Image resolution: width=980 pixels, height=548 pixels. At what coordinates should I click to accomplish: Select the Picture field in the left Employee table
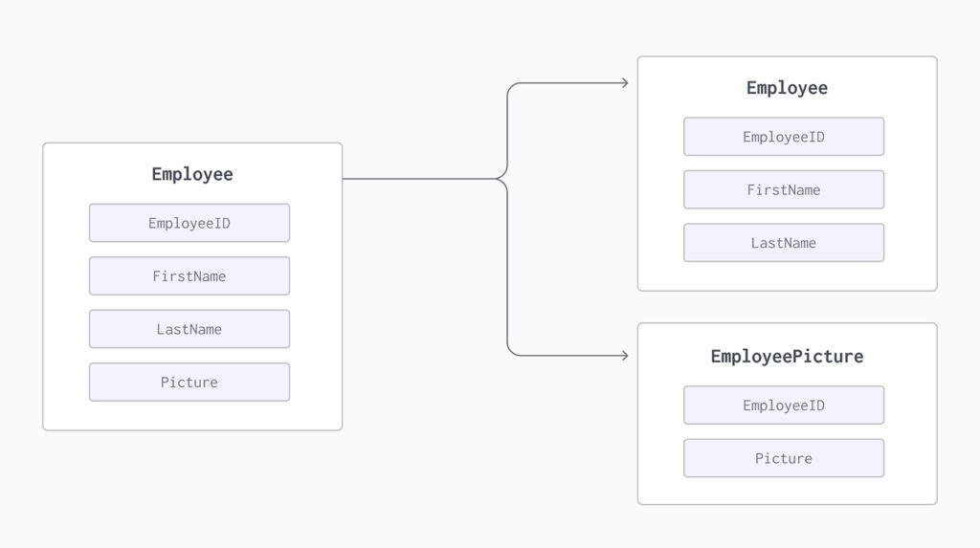tap(189, 383)
